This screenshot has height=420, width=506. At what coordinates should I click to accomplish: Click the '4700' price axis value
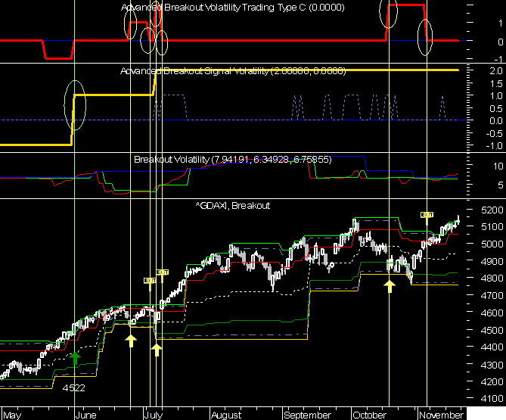(x=492, y=295)
